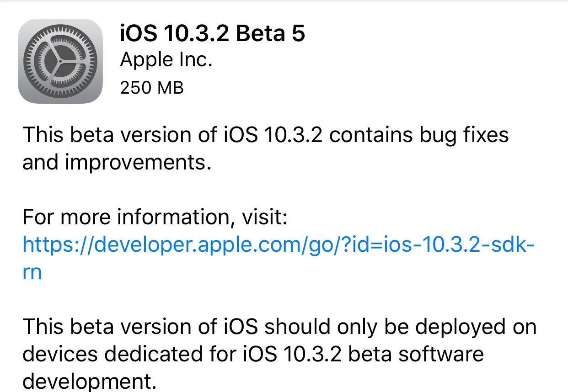Screen dimensions: 568x392
Task: Select the Apple Inc. developer name
Action: 166,60
